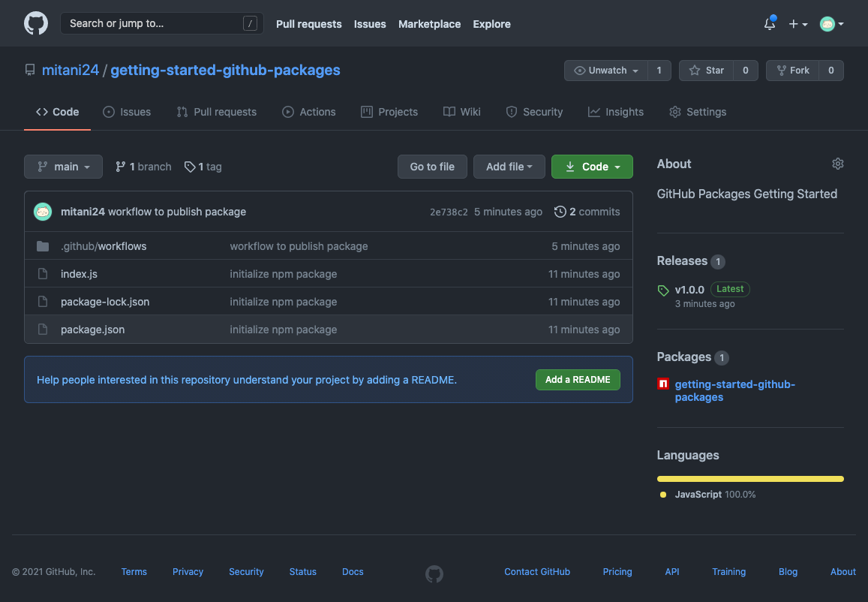Switch to repository Pull requests tab
Viewport: 868px width, 602px height.
217,112
